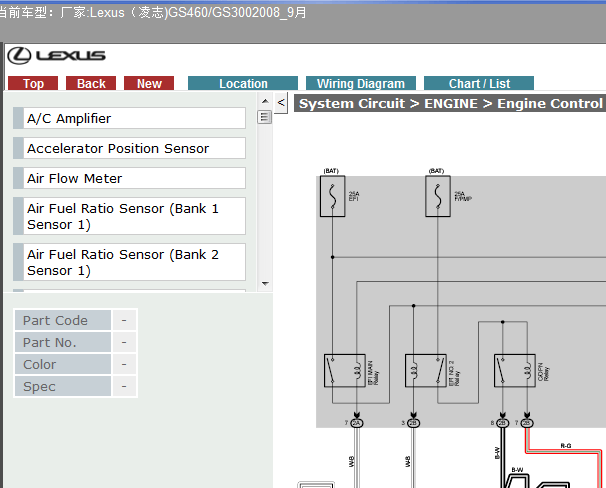This screenshot has height=488, width=606.
Task: Click the component list scrollbar thumb
Action: (x=265, y=117)
